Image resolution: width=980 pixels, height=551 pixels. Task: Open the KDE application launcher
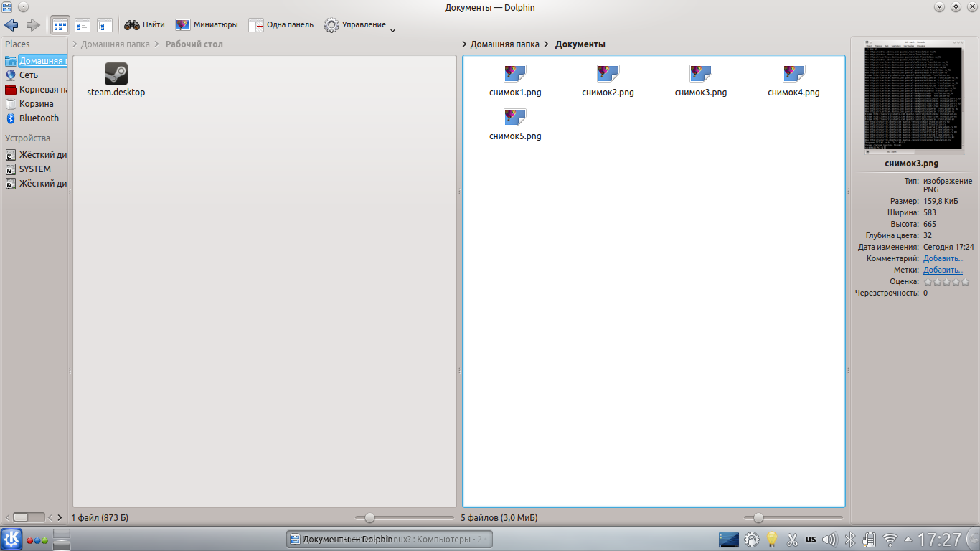pos(11,539)
